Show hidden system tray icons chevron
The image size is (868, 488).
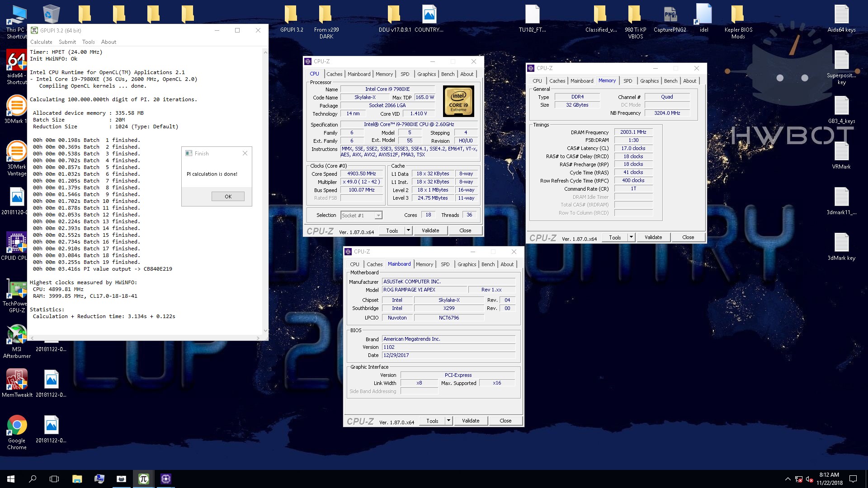(x=788, y=479)
